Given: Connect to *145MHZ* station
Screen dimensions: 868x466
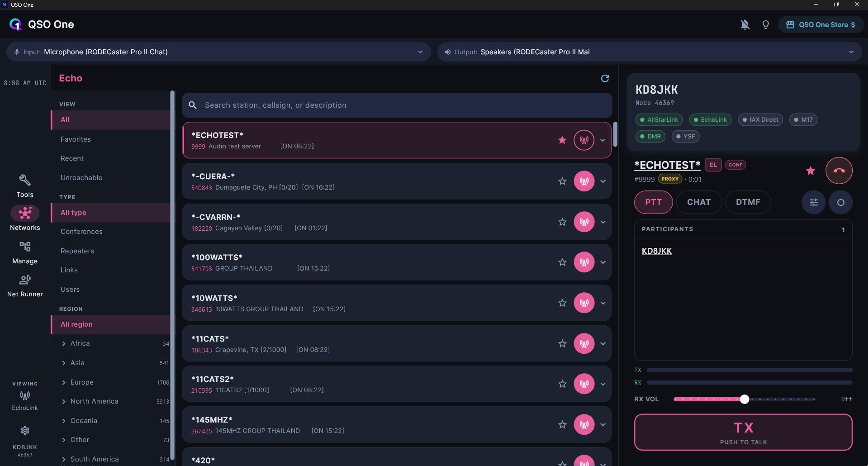Looking at the screenshot, I should (x=584, y=425).
